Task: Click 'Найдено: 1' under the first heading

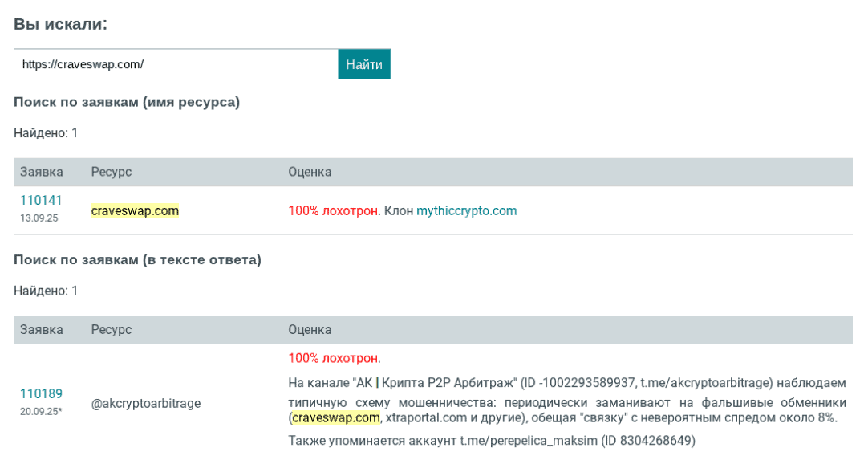Action: 46,133
